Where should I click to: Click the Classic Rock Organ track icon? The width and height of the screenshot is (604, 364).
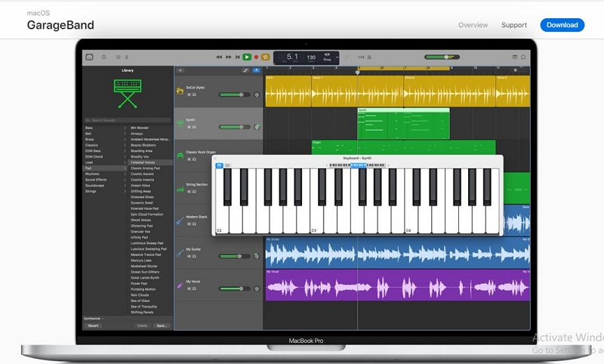click(x=180, y=156)
